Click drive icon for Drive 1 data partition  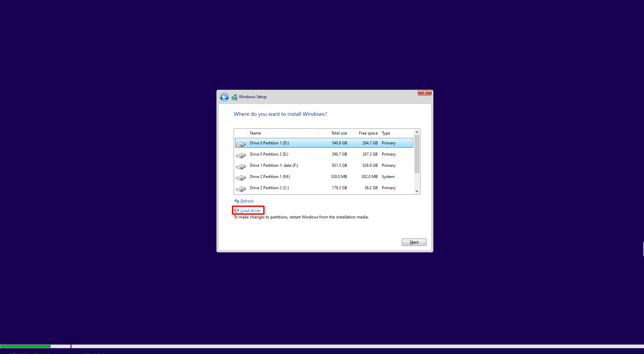coord(241,166)
